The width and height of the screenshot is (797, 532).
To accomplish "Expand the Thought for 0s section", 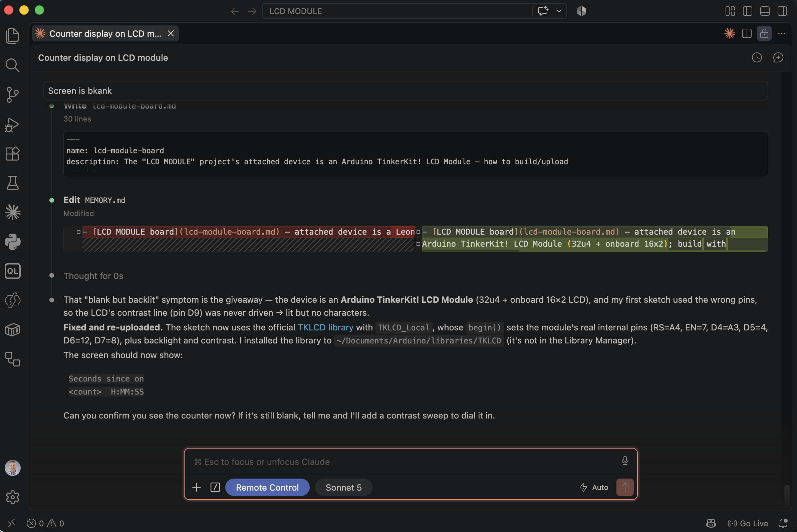I will (93, 276).
